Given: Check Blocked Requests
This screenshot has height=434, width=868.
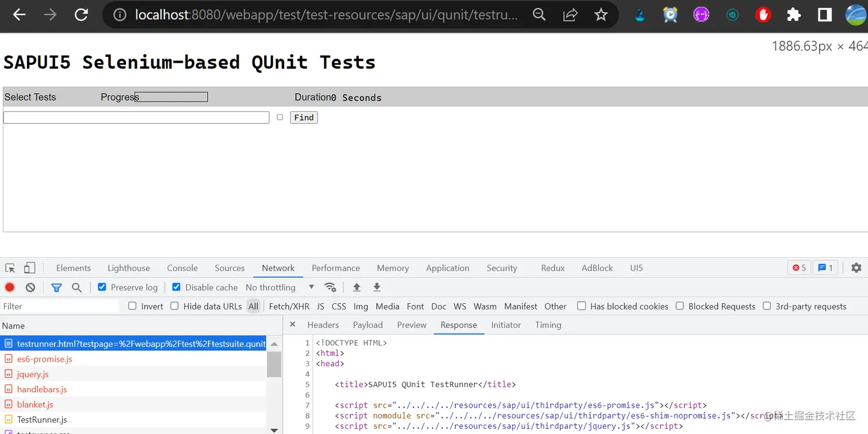Looking at the screenshot, I should (680, 306).
